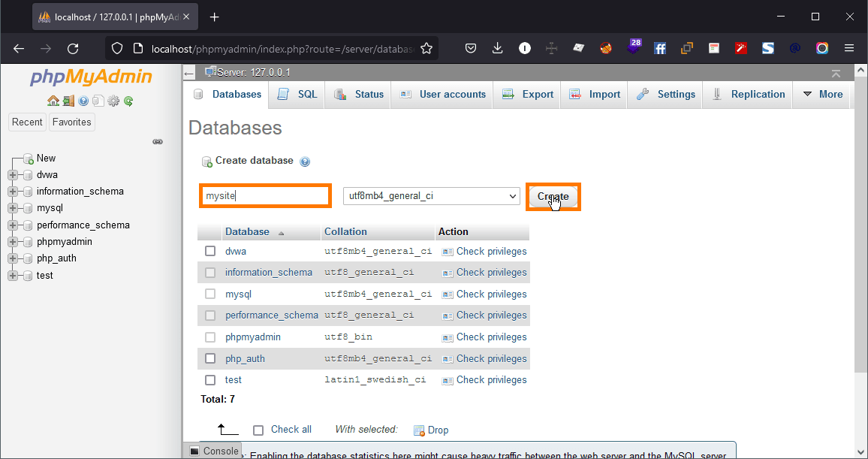Open the utf8mb4_general_ci collation dropdown
Image resolution: width=868 pixels, height=459 pixels.
pos(431,196)
